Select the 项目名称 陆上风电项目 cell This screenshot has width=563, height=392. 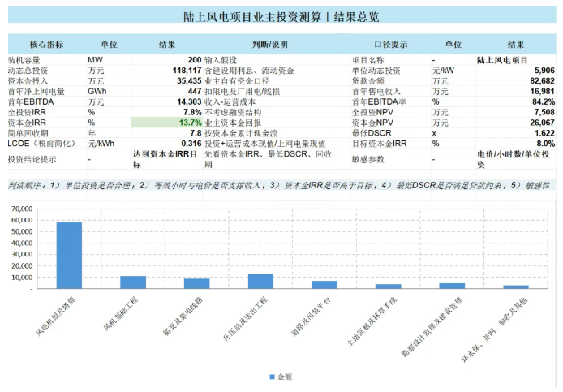(516, 60)
